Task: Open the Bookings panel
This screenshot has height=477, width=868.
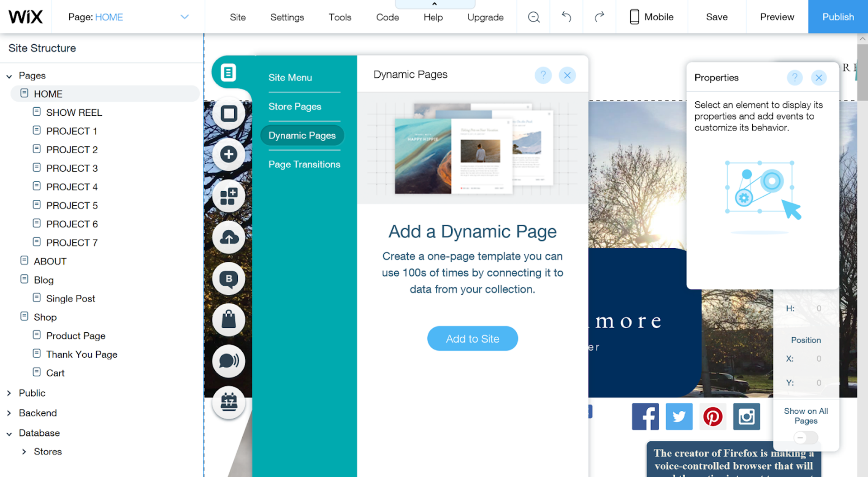Action: [x=229, y=402]
